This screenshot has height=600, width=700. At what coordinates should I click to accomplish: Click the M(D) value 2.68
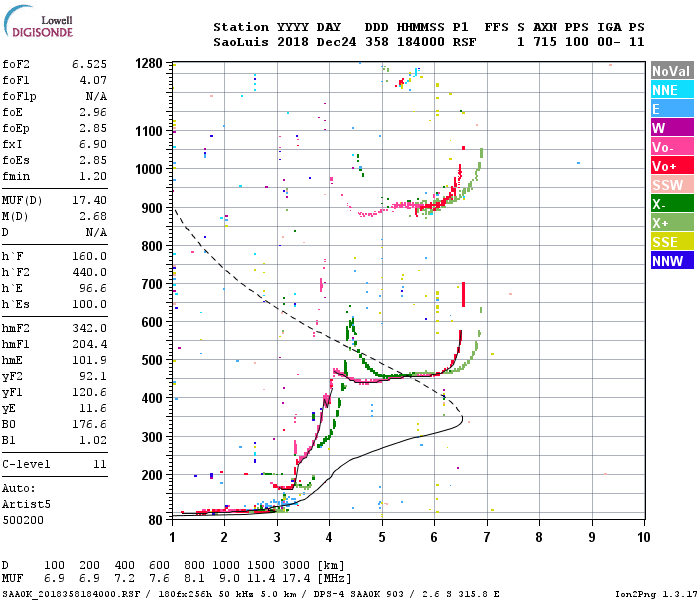(93, 216)
